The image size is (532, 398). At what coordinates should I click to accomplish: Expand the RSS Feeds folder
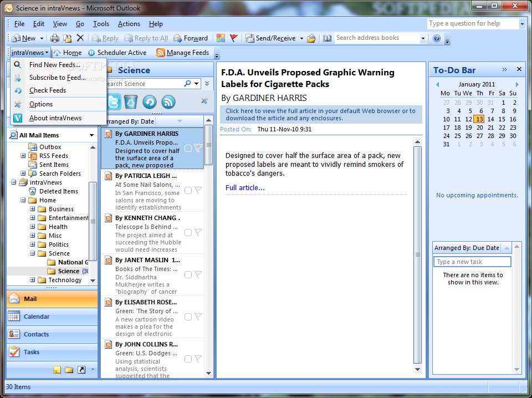coord(23,156)
